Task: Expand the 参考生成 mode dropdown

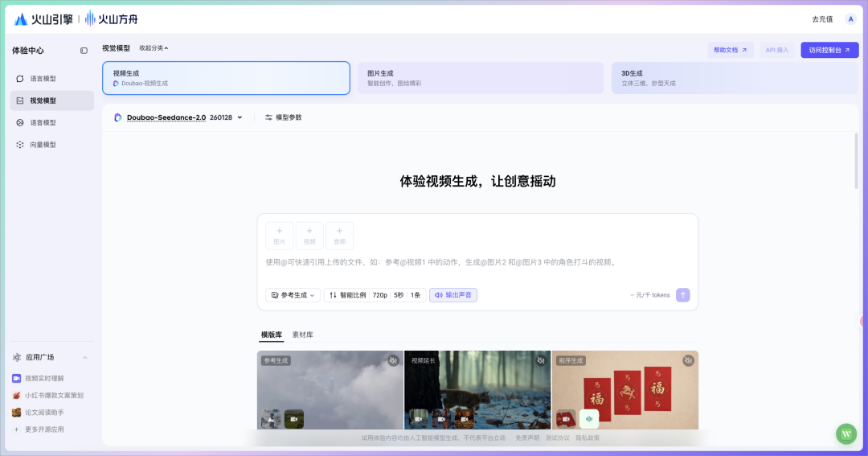Action: pos(293,295)
